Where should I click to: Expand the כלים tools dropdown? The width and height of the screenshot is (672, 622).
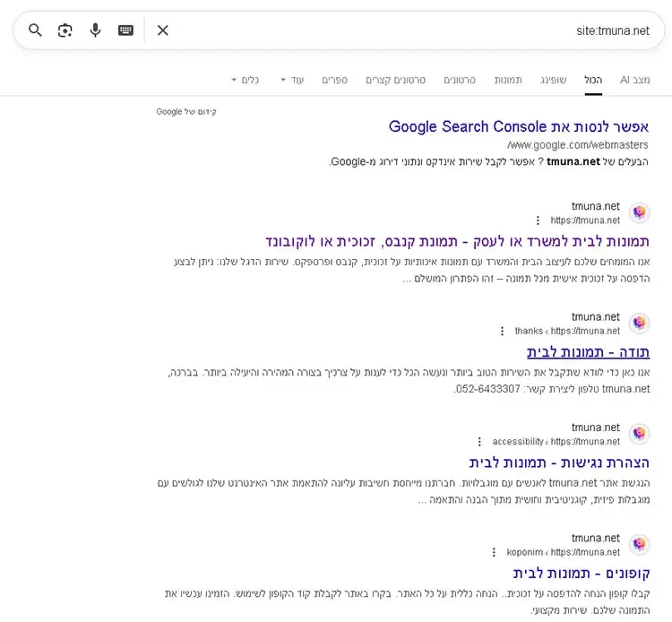[246, 80]
